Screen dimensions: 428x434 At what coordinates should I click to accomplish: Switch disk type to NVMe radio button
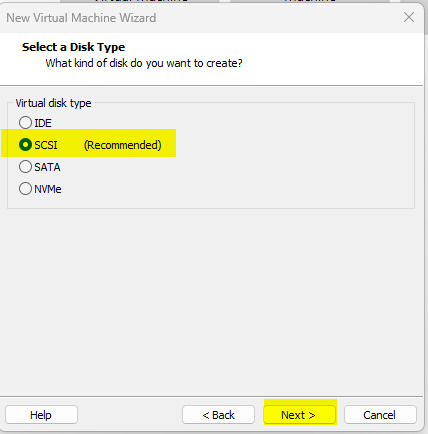(x=25, y=189)
